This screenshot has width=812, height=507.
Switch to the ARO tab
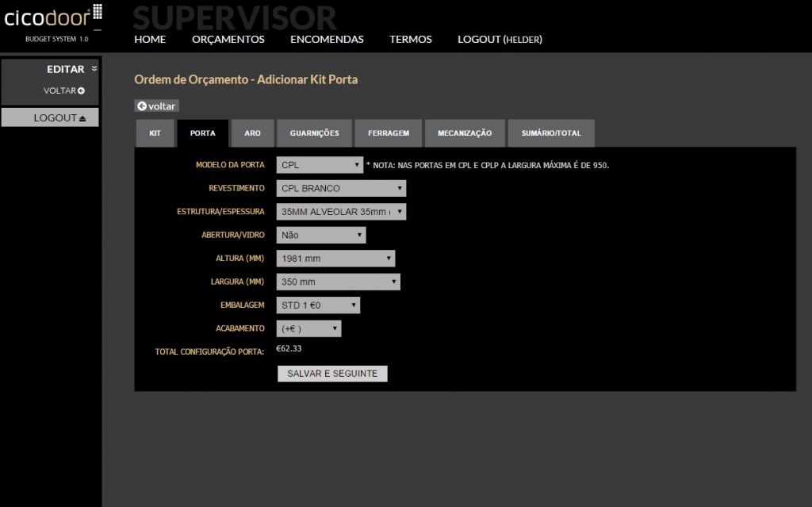[x=252, y=133]
